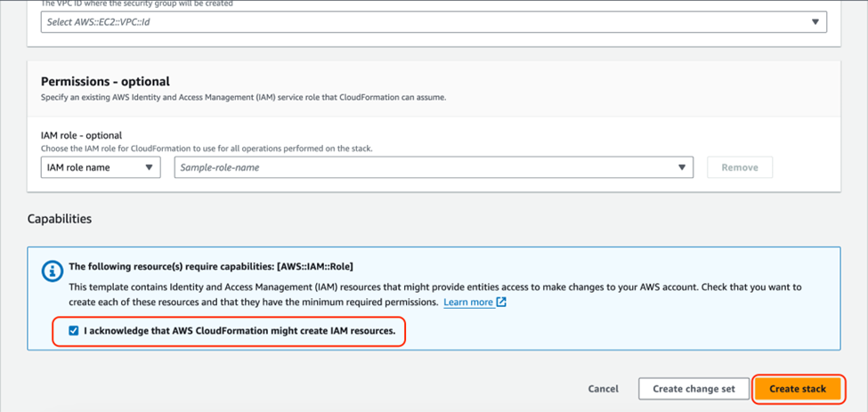Open the Learn more link

coord(468,303)
